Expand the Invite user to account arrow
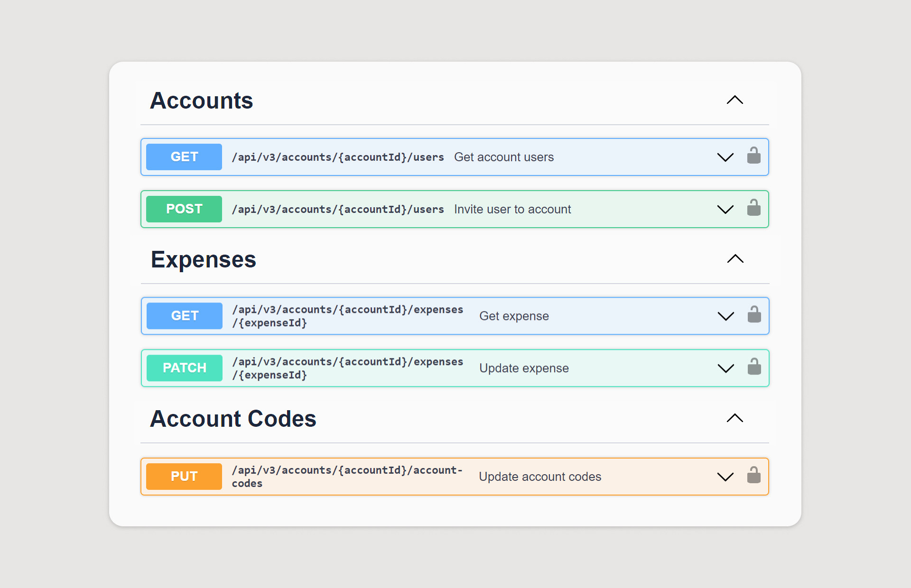 [x=725, y=209]
